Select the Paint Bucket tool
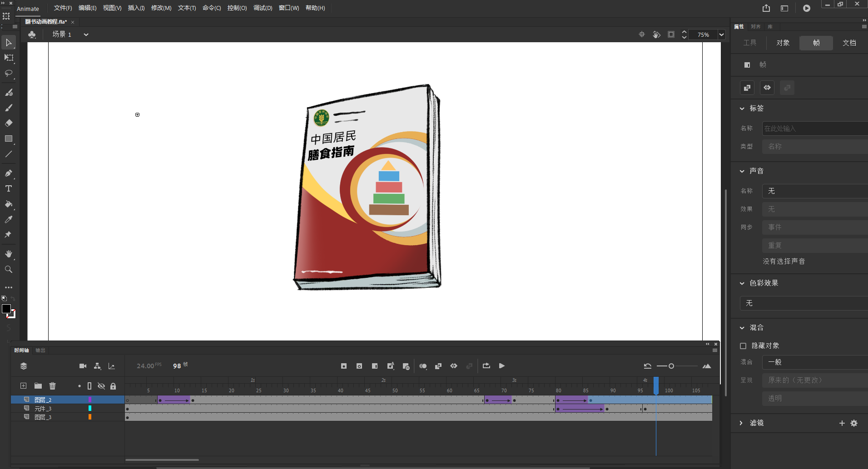 pyautogui.click(x=9, y=204)
